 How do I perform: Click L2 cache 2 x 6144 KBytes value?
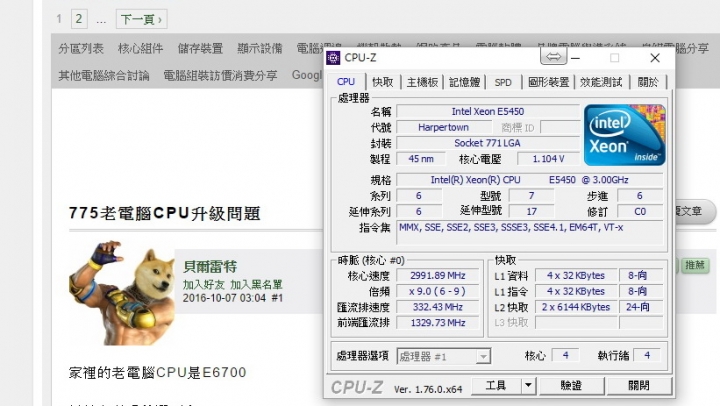[576, 307]
